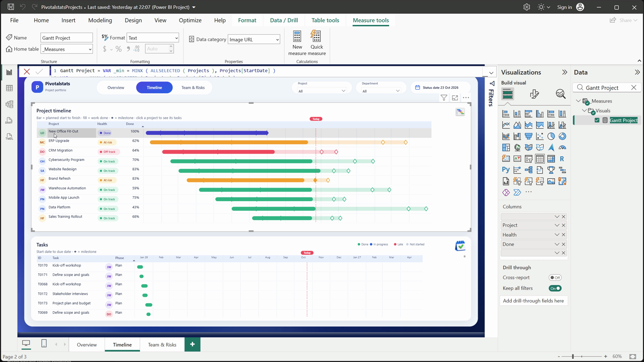Viewport: 644px width, 362px height.
Task: Cancel the DAX formula edit
Action: click(x=27, y=72)
